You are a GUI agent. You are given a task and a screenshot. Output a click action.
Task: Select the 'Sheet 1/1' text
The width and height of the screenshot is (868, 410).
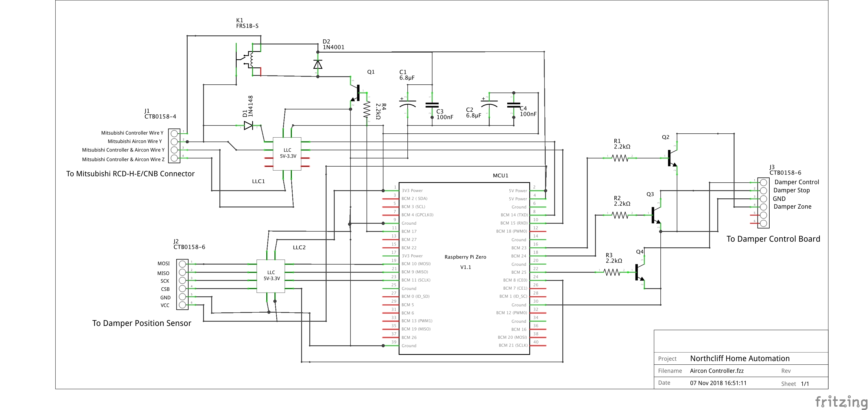click(x=795, y=384)
